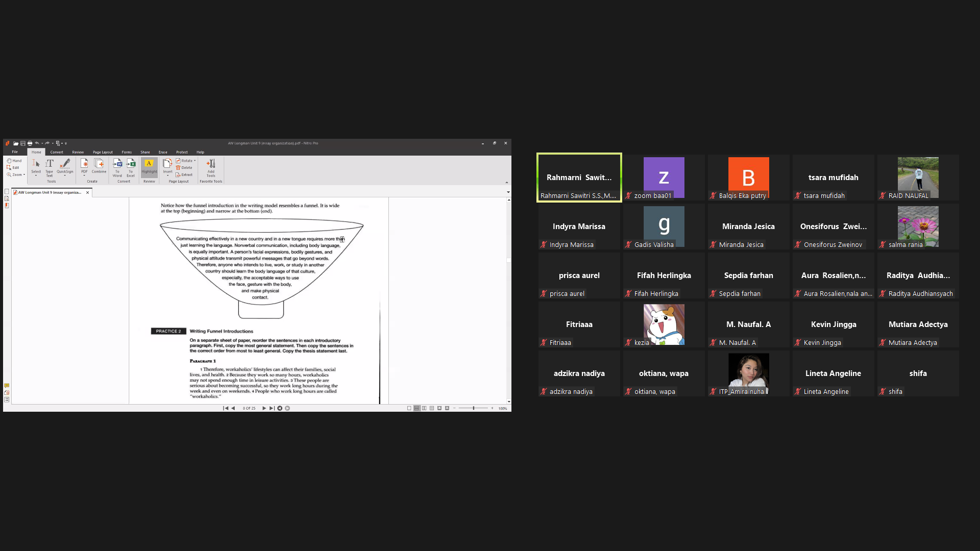Viewport: 980px width, 551px height.
Task: Toggle fit width view button
Action: [439, 408]
